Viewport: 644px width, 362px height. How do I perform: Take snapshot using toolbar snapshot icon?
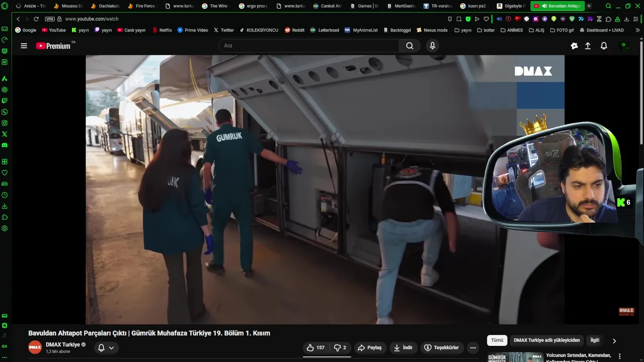(459, 19)
